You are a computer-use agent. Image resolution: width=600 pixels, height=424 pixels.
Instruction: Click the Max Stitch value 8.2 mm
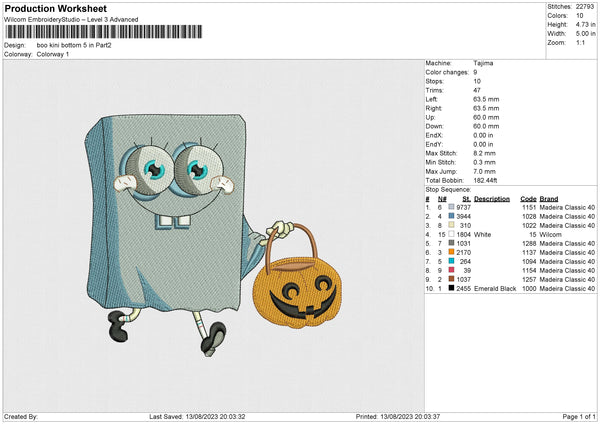pyautogui.click(x=484, y=153)
